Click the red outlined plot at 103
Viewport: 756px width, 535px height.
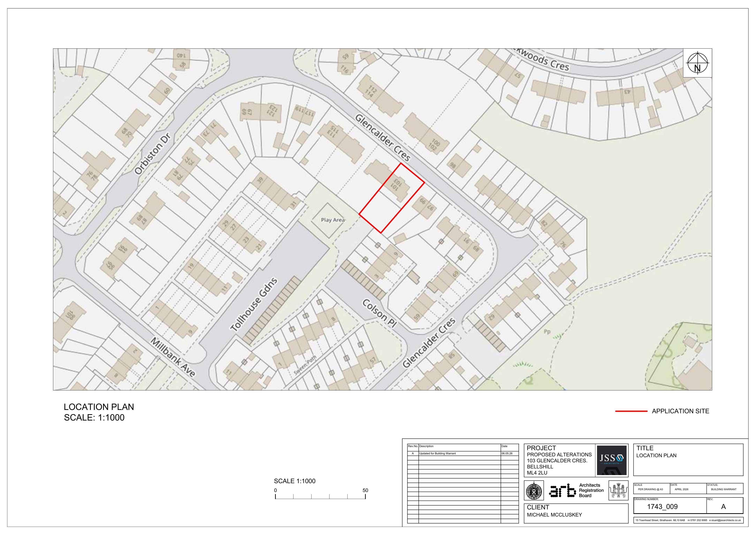click(x=391, y=198)
